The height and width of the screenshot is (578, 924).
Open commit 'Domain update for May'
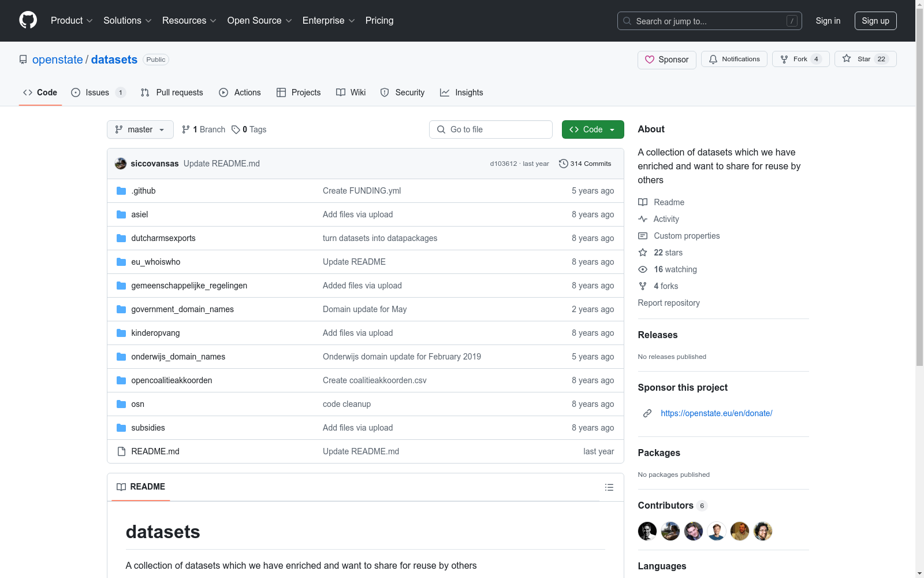click(x=365, y=309)
